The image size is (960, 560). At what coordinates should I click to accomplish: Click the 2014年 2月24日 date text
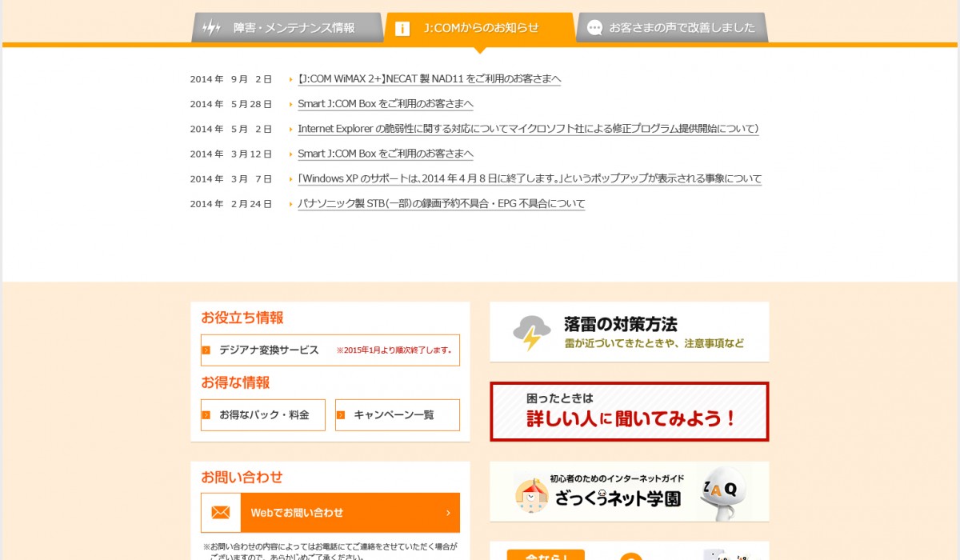coord(231,204)
